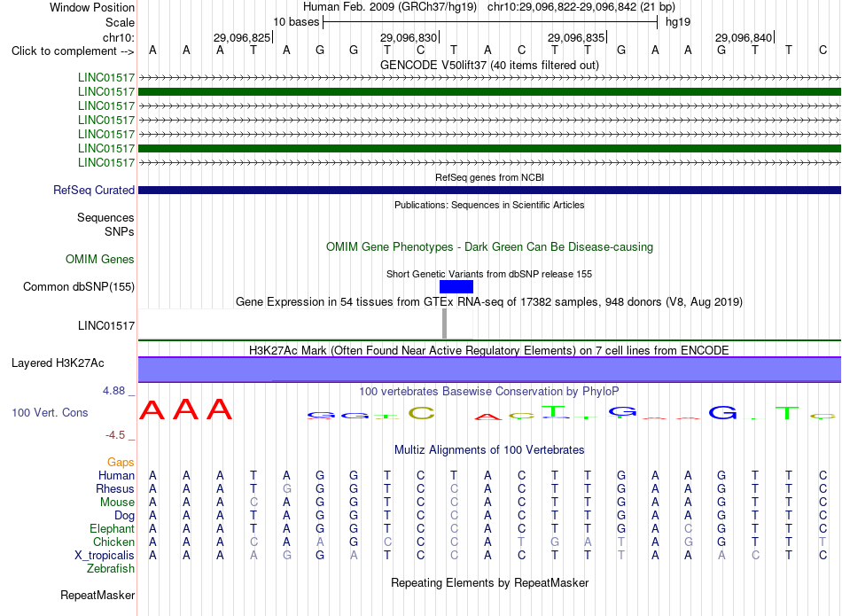Click the hg19 label by scale bar
The width and height of the screenshot is (842, 616).
pyautogui.click(x=678, y=22)
